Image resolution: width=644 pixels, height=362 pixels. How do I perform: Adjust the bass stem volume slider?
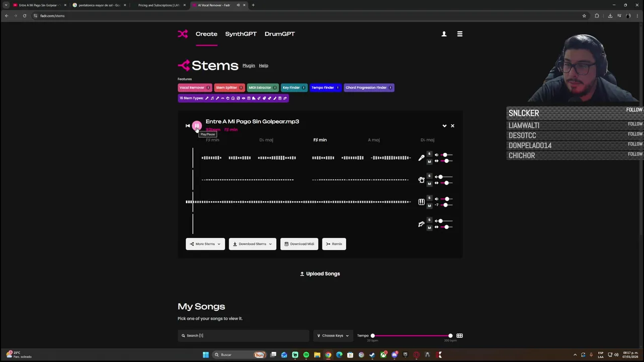(447, 221)
